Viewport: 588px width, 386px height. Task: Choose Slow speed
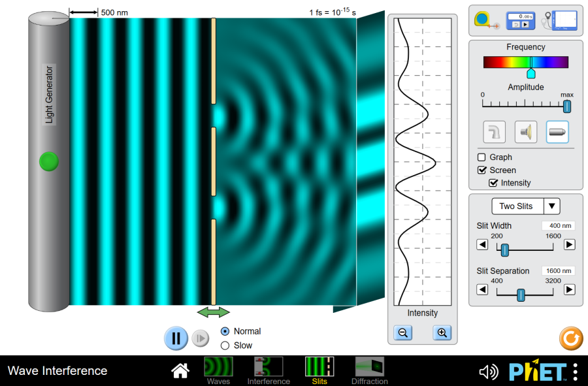[225, 346]
